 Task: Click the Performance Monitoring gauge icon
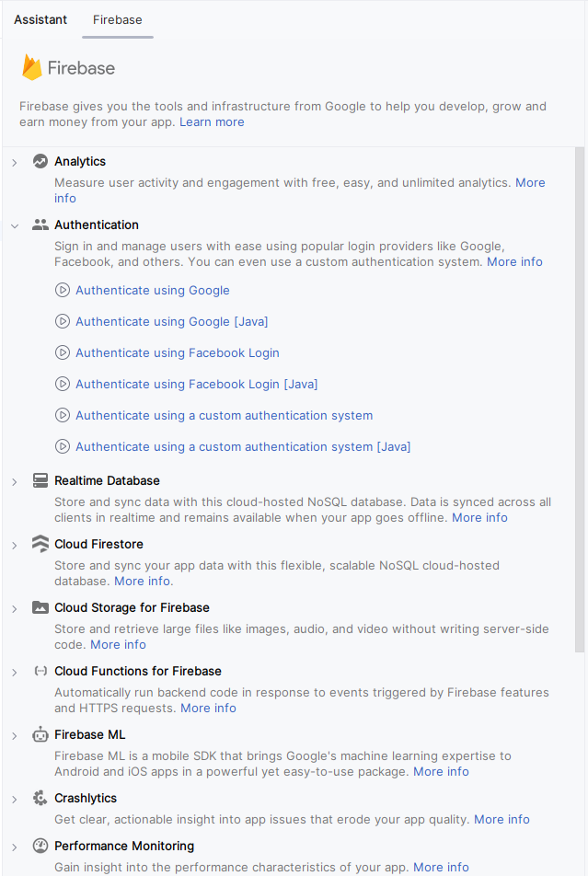40,846
